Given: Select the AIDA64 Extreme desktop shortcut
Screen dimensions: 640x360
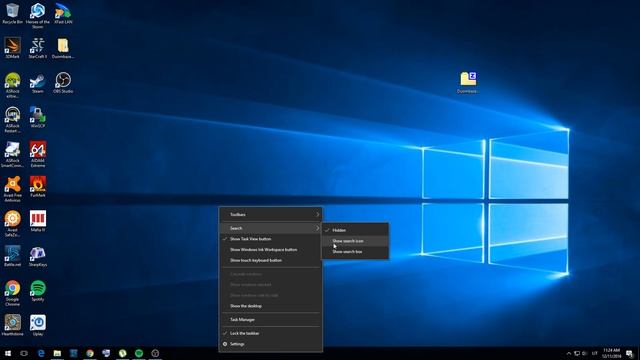Looking at the screenshot, I should [38, 154].
